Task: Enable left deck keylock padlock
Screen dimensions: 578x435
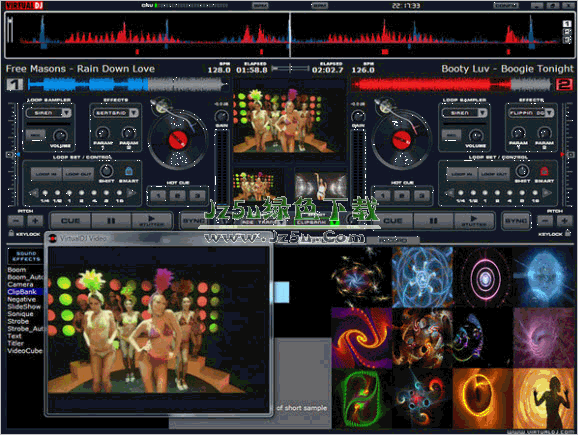Action: [x=11, y=233]
